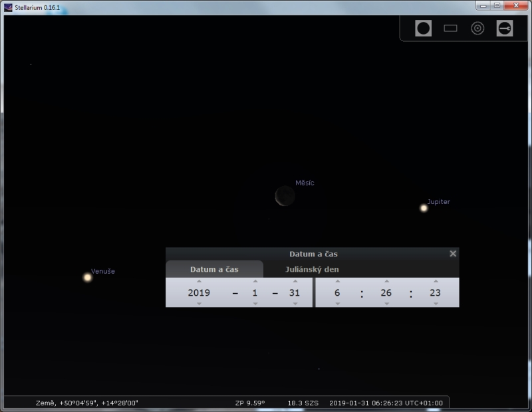Click the Stellarium app icon in title bar
The image size is (532, 412).
point(8,7)
